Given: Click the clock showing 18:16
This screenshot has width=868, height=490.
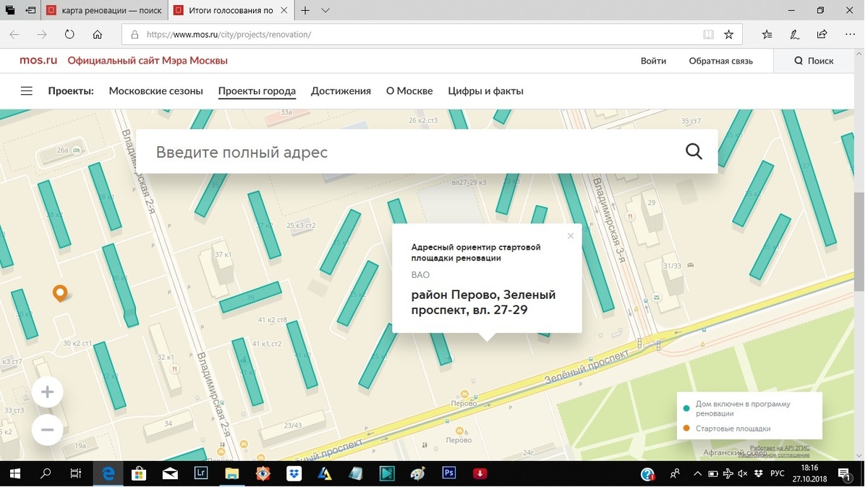Looking at the screenshot, I should [x=809, y=468].
